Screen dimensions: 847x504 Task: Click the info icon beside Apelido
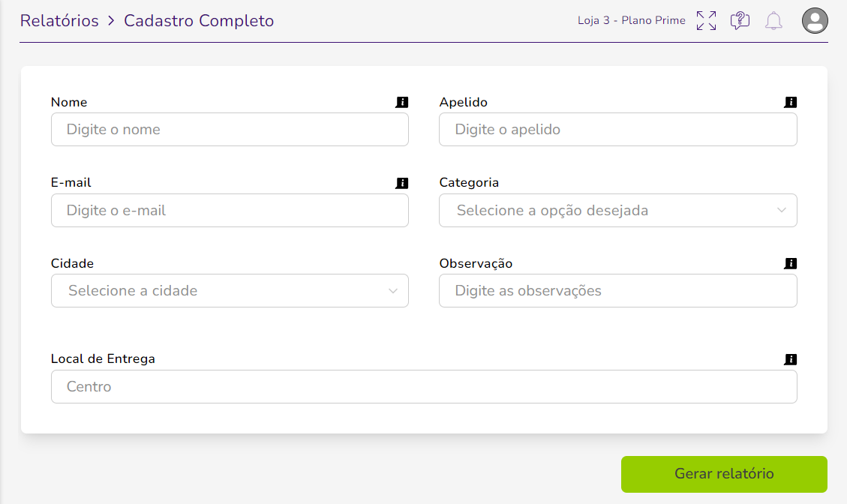point(790,102)
